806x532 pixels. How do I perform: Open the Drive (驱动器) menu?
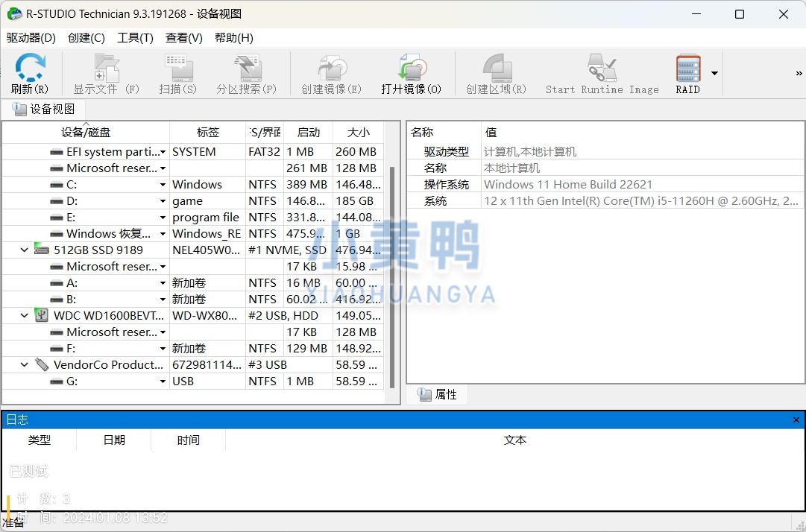31,38
